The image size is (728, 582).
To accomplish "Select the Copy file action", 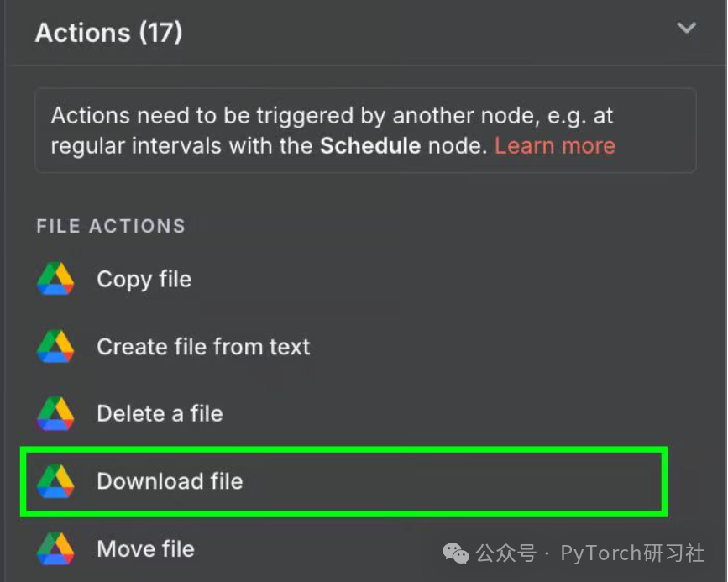I will click(144, 280).
